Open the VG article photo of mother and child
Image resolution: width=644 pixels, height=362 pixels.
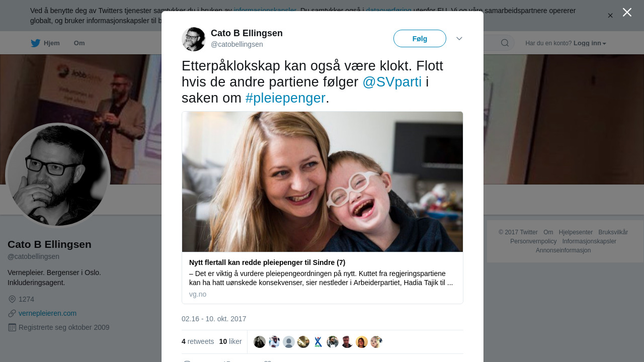point(323,182)
